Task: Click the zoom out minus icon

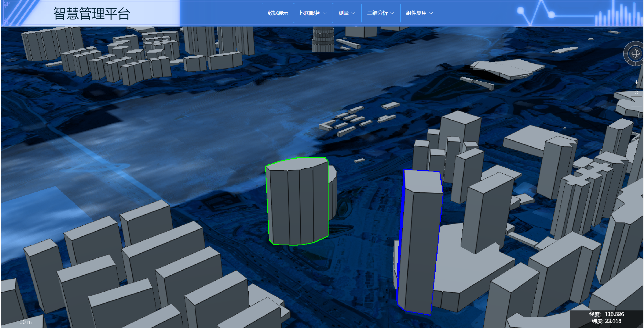Action: [x=636, y=102]
